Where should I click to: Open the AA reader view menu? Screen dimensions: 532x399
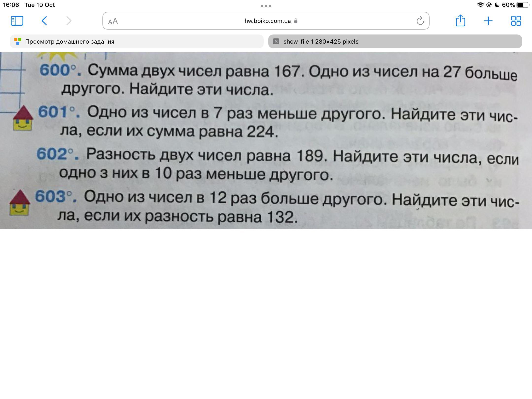(x=113, y=21)
